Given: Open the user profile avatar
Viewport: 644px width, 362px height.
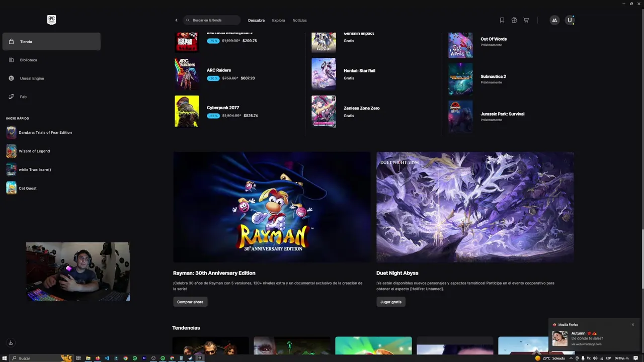Looking at the screenshot, I should pyautogui.click(x=570, y=20).
